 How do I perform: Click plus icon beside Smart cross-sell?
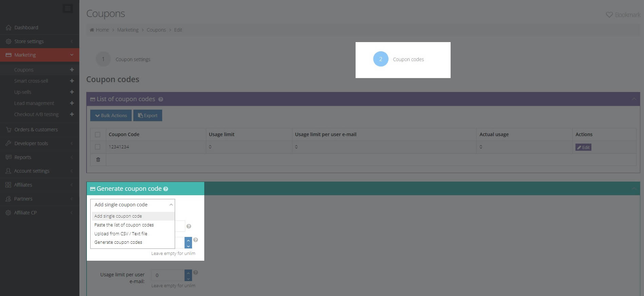[x=72, y=81]
